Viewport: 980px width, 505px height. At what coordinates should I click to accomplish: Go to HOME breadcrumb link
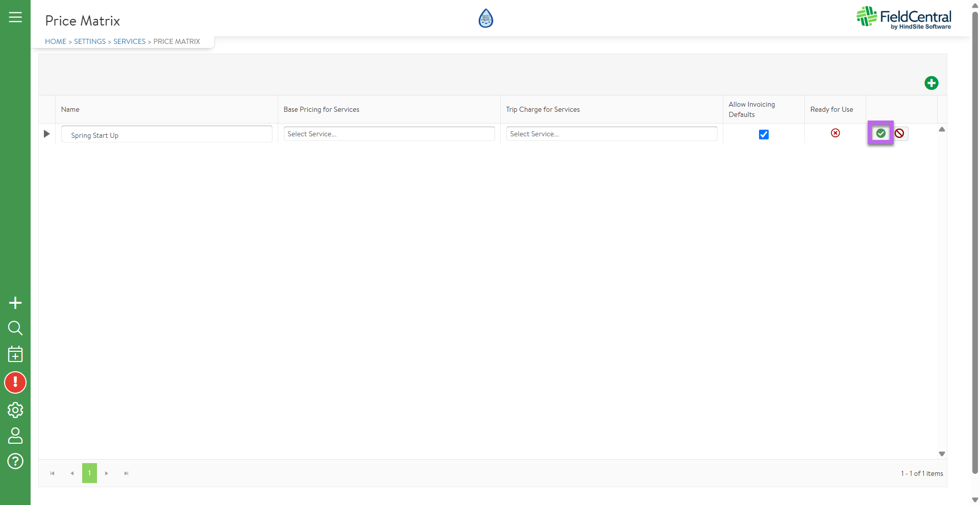click(x=56, y=41)
